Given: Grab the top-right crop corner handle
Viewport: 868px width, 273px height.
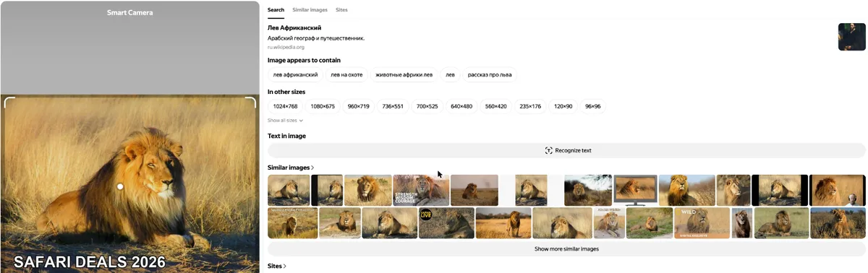Looking at the screenshot, I should (x=250, y=102).
